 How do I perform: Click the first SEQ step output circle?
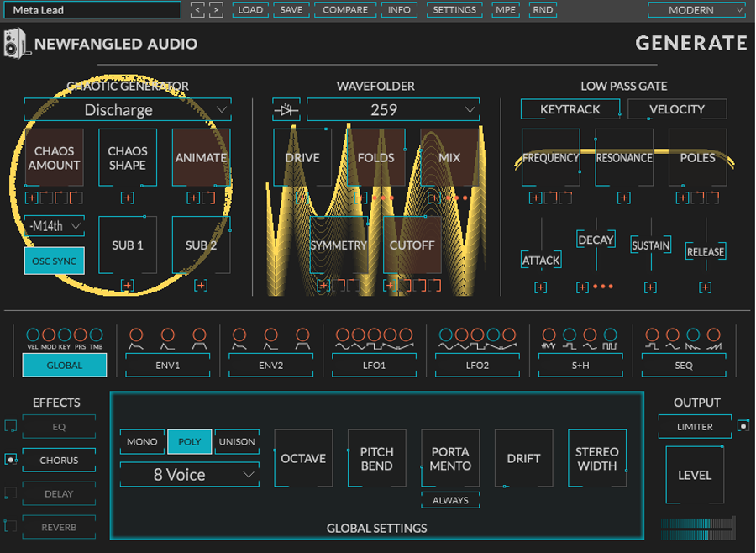tap(653, 334)
